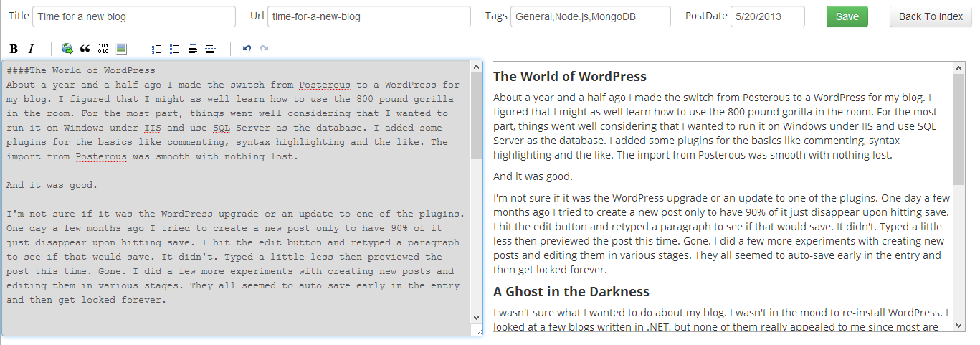Click the editor's vertical scrollbar thumb
Screen dimensions: 980x345
click(477, 115)
